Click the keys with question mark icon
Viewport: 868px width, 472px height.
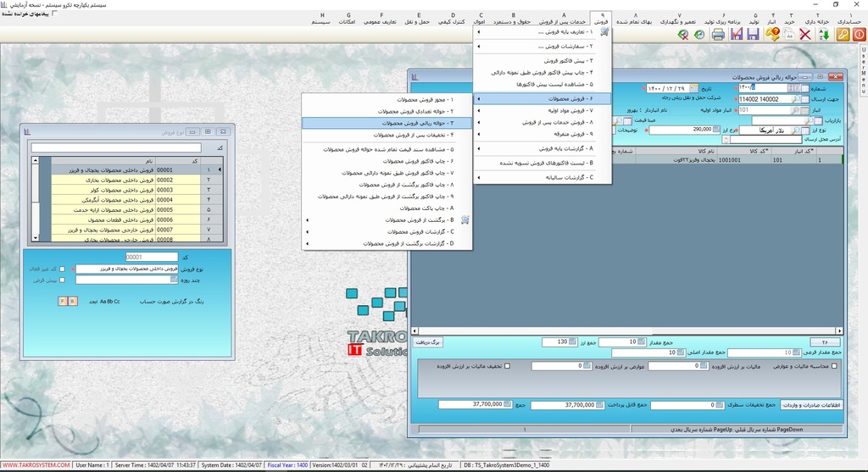click(x=771, y=35)
